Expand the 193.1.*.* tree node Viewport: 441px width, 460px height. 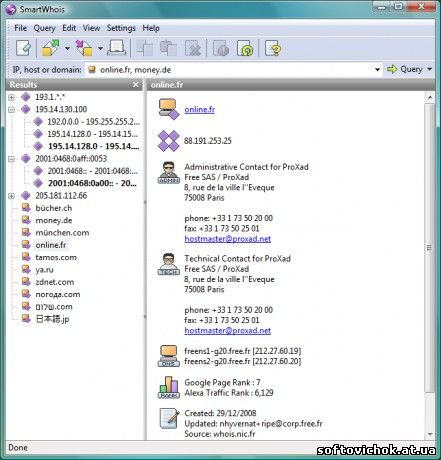[x=11, y=97]
